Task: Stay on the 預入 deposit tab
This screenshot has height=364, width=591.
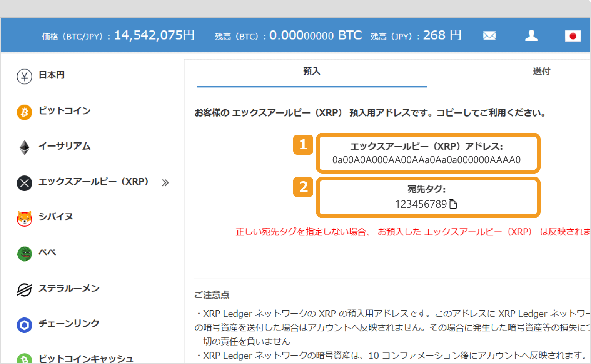Action: pos(312,71)
